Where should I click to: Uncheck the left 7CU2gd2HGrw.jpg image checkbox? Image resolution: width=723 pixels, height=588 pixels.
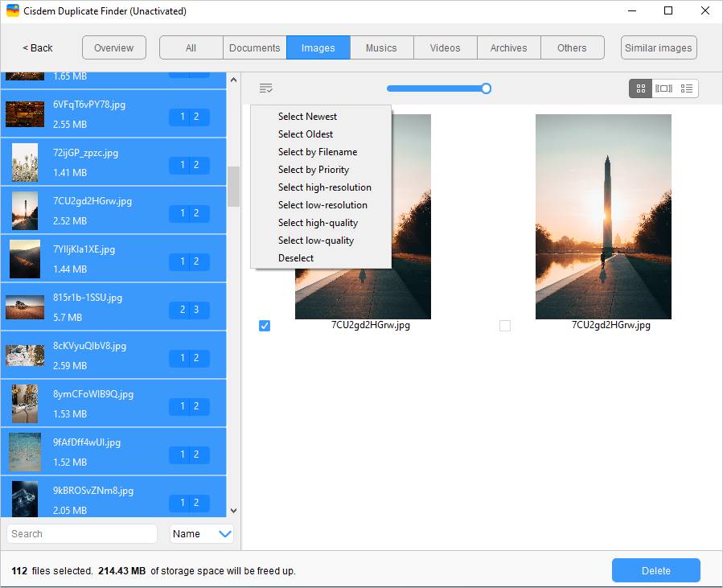point(265,326)
